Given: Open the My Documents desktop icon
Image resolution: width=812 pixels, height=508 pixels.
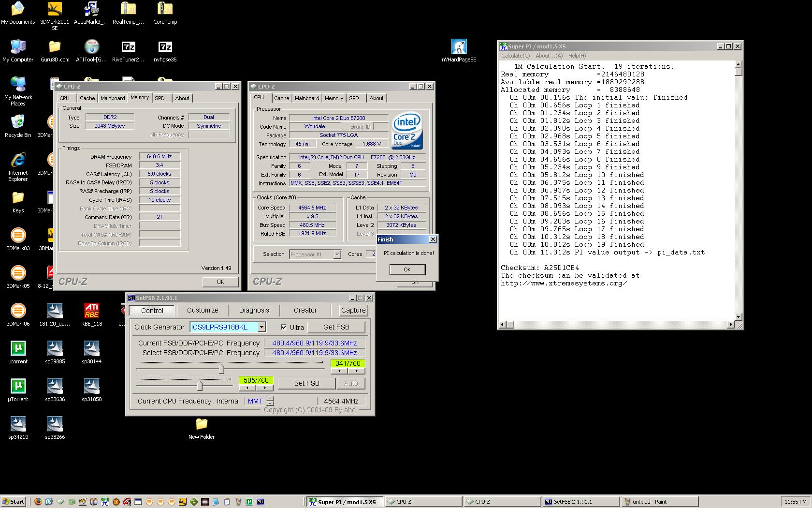Looking at the screenshot, I should pos(18,13).
